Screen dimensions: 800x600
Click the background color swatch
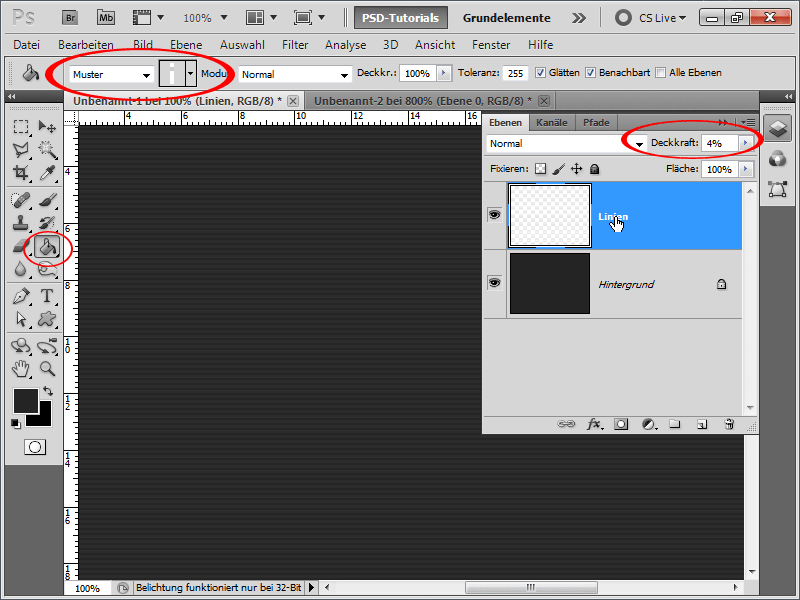coord(44,418)
